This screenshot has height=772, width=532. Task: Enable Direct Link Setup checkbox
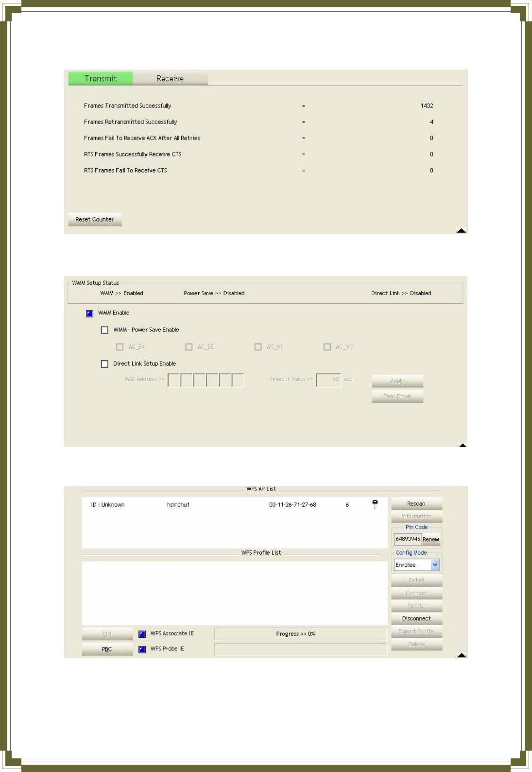click(104, 364)
